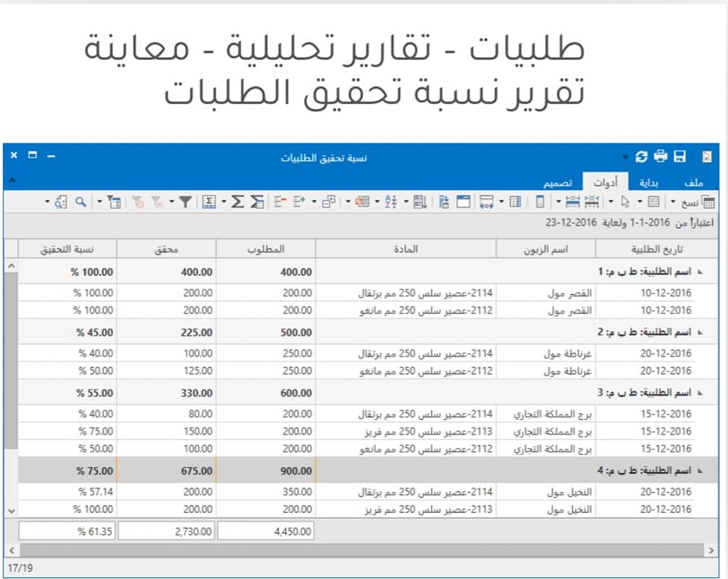Collapse group اسم الطلبية ط ب م: 2

[x=700, y=332]
